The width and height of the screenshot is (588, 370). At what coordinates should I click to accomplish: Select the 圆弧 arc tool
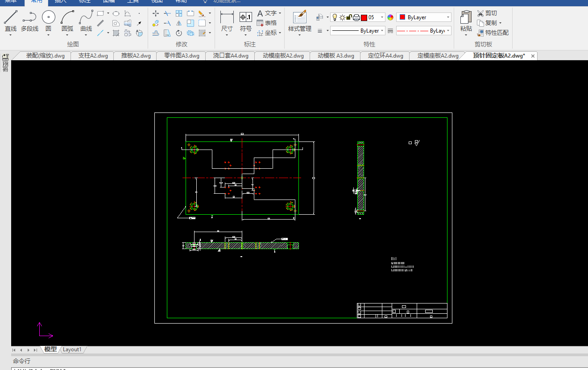pos(67,18)
